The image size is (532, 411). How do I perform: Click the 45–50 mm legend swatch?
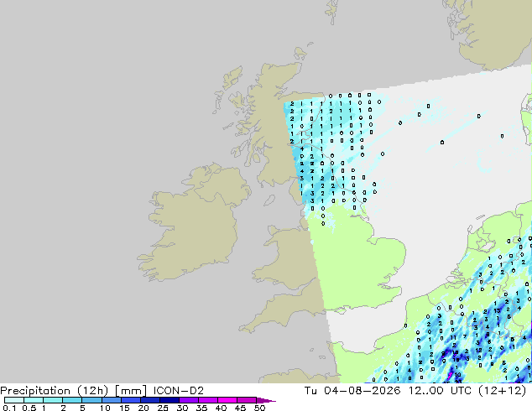[247, 400]
